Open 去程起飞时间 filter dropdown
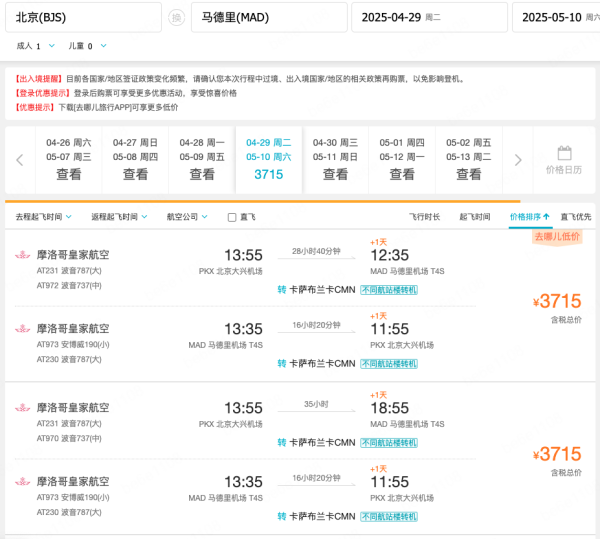 click(x=43, y=217)
